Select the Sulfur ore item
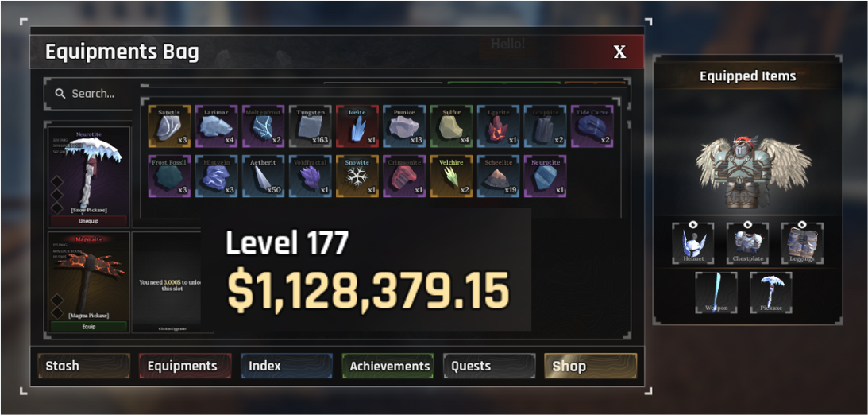This screenshot has width=868, height=415. tap(451, 126)
